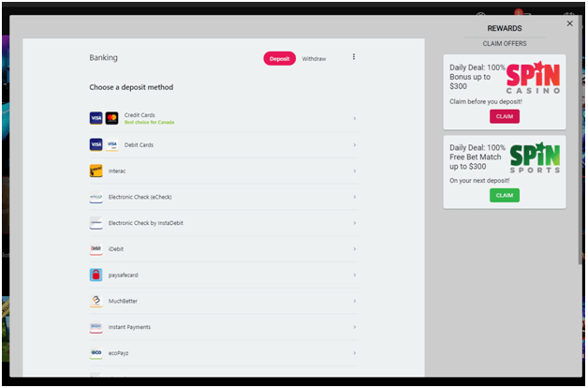Expand the Credit Cards chevron arrow

(354, 119)
